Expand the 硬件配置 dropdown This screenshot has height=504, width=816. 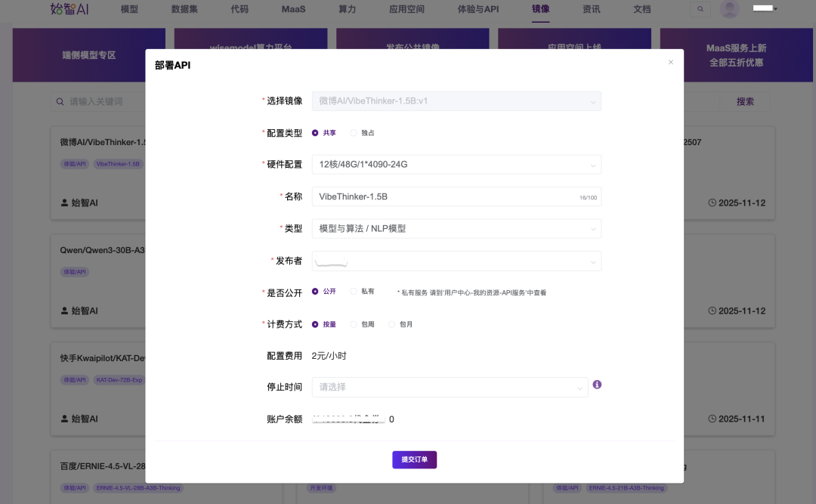click(456, 165)
